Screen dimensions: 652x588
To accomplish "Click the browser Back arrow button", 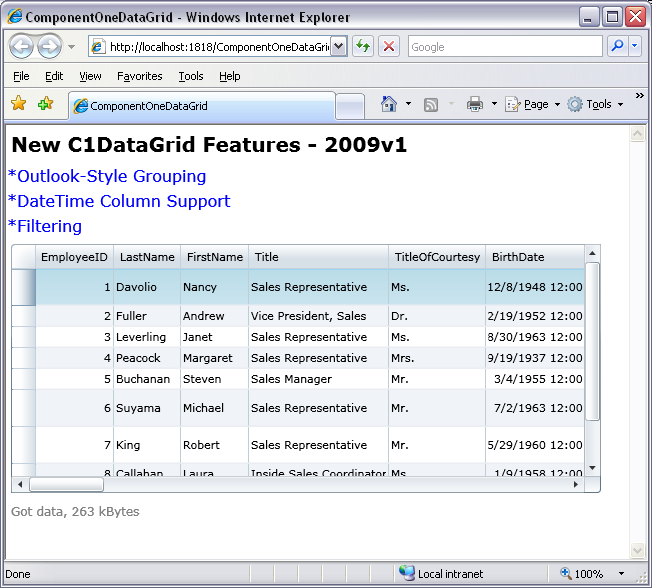I will click(21, 47).
